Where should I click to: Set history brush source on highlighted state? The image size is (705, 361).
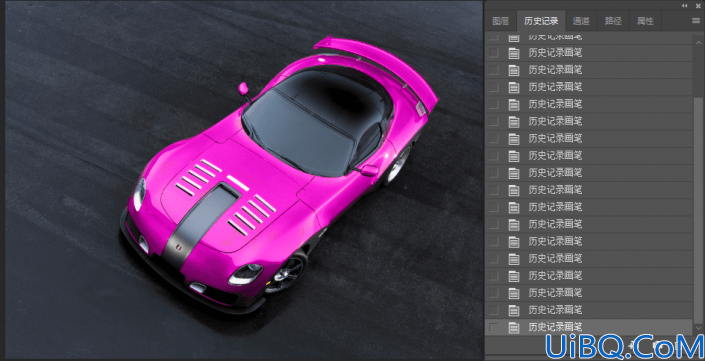(x=494, y=327)
